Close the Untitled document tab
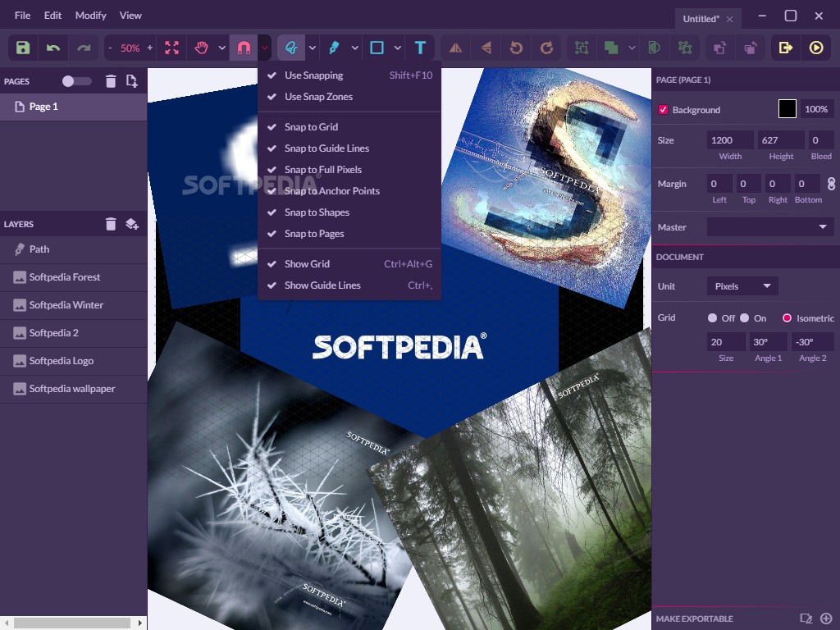Image resolution: width=840 pixels, height=630 pixels. click(729, 20)
